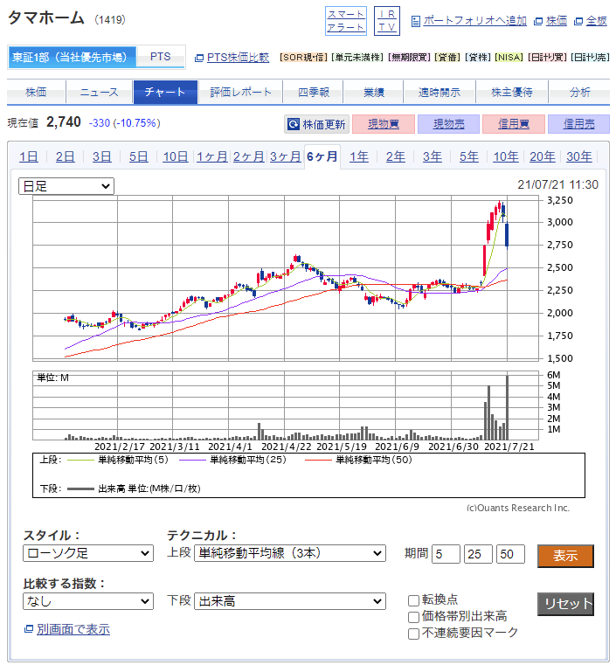
Task: Click the orange 表示 button
Action: pyautogui.click(x=565, y=556)
